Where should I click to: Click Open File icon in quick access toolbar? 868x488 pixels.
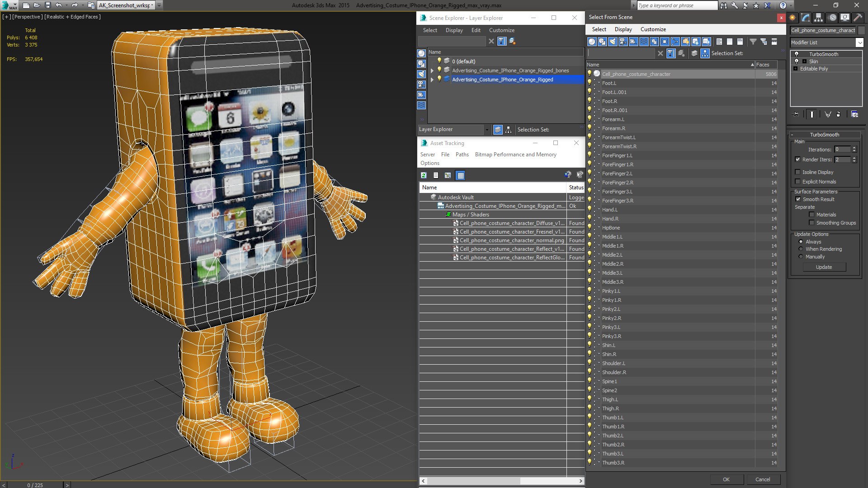[37, 5]
